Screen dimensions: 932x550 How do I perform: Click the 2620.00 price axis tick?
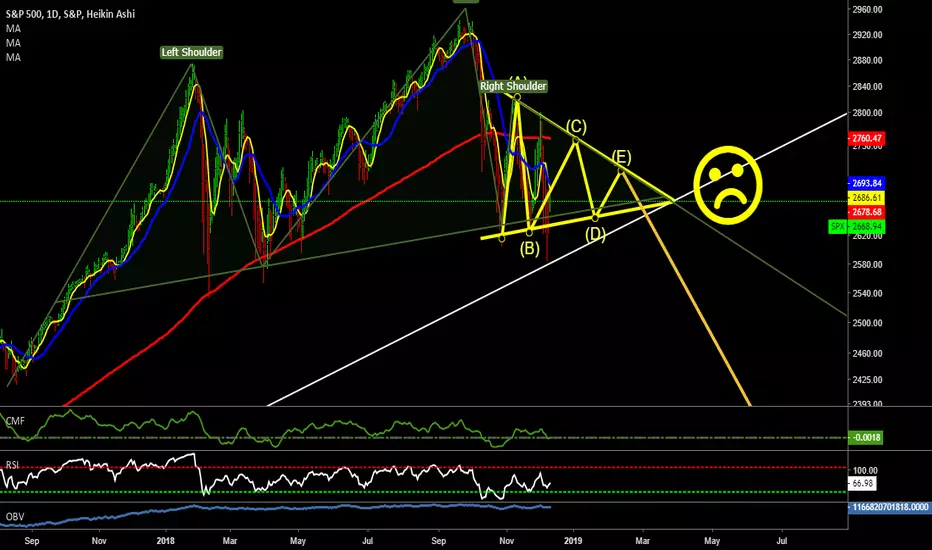pos(867,237)
